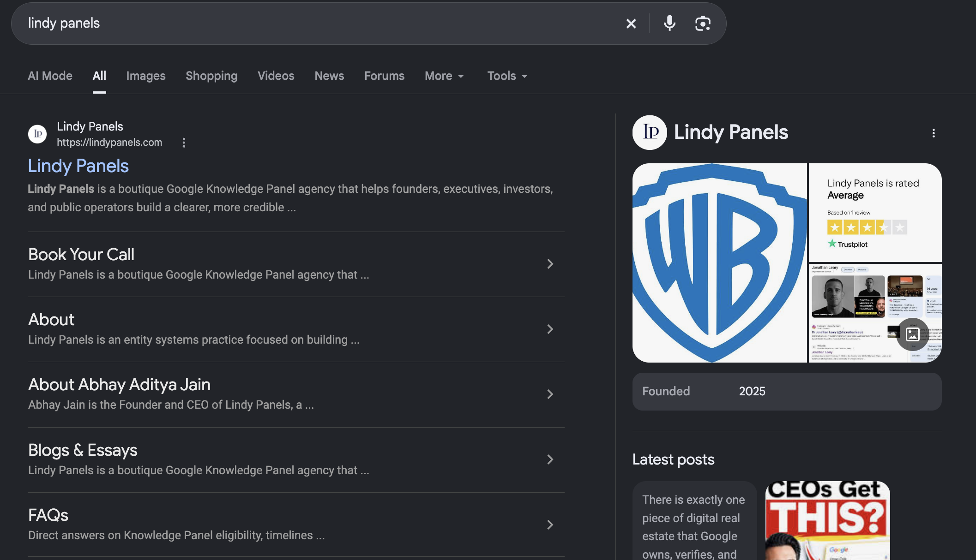The width and height of the screenshot is (976, 560).
Task: Click chevron on About Abhay Aditya Jain row
Action: coord(550,394)
